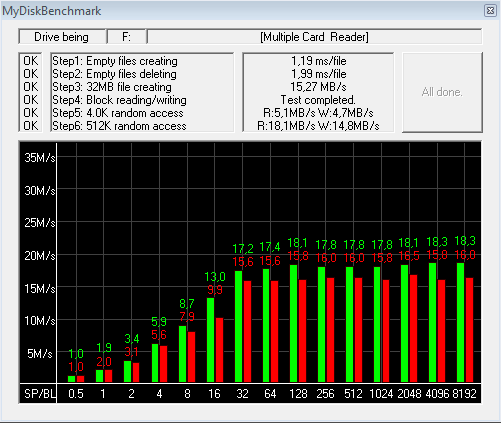Screen dimensions: 501x423
Task: Click the '[Multiple Card Reader]' device name
Action: click(x=314, y=37)
